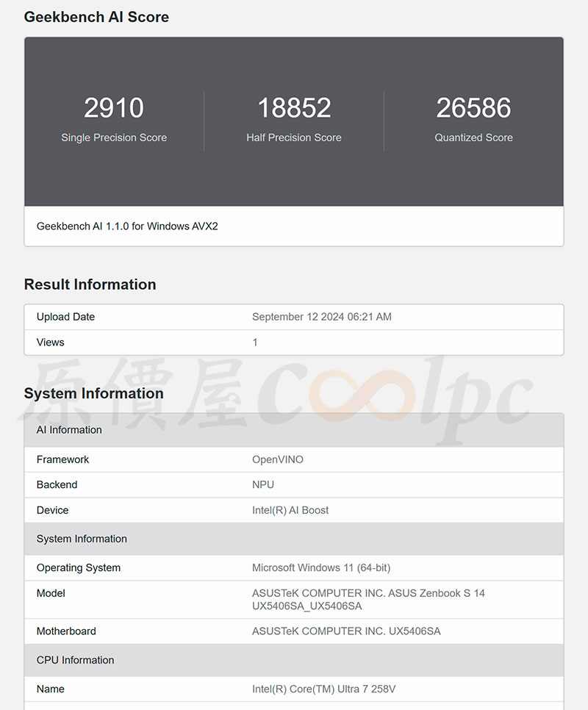Click the Single Precision Score label
588x710 pixels.
(114, 137)
